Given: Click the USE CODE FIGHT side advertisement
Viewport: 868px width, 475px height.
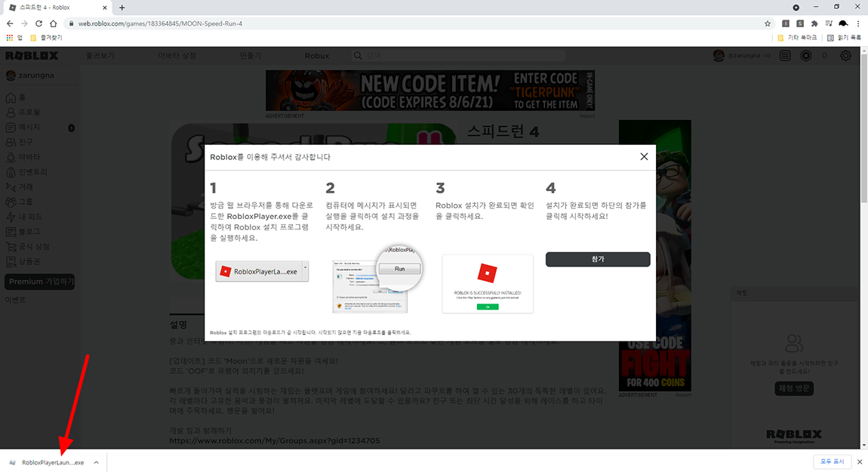Looking at the screenshot, I should [655, 256].
